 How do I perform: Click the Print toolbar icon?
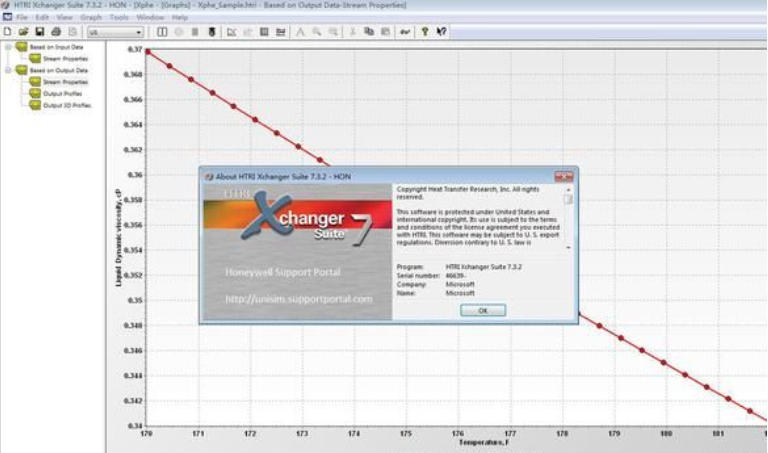(55, 32)
